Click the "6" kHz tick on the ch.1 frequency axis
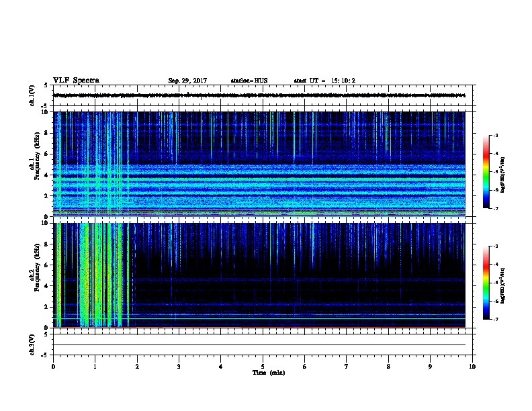This screenshot has width=532, height=411. tap(46, 154)
